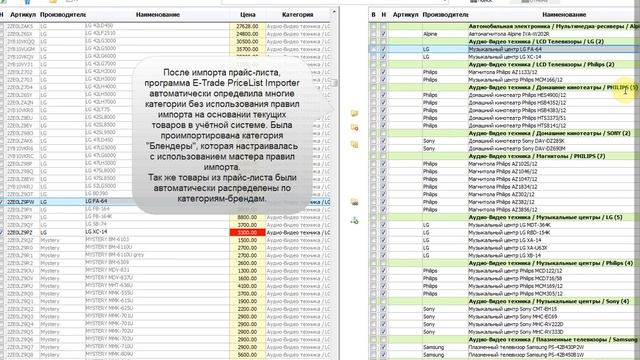Sort left table by Категория column

298,15
